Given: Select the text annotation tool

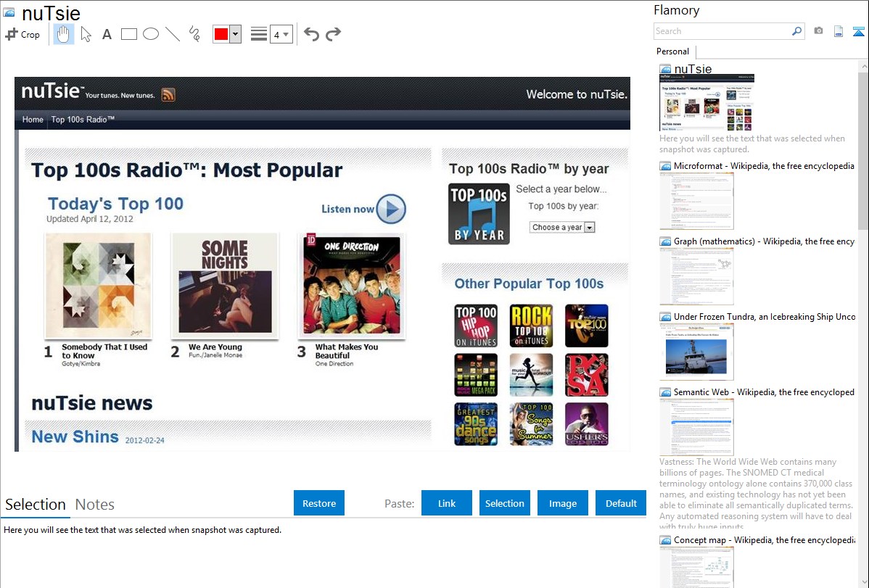Looking at the screenshot, I should pyautogui.click(x=107, y=34).
